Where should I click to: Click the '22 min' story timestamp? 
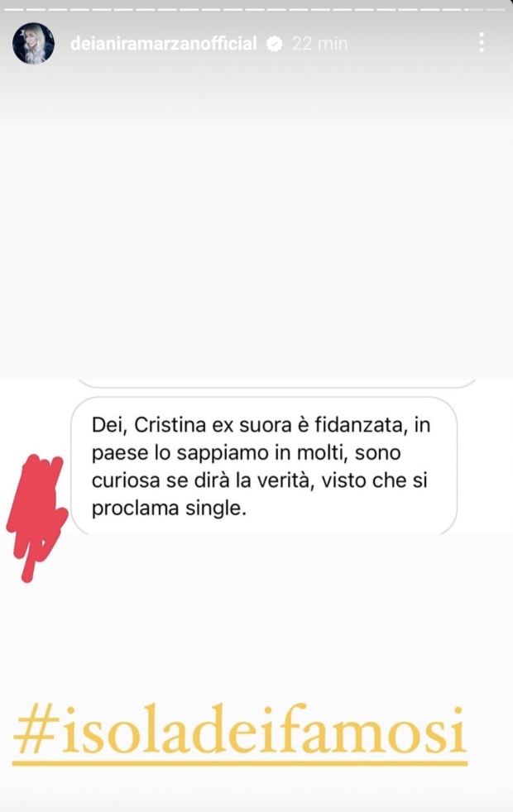tap(319, 44)
